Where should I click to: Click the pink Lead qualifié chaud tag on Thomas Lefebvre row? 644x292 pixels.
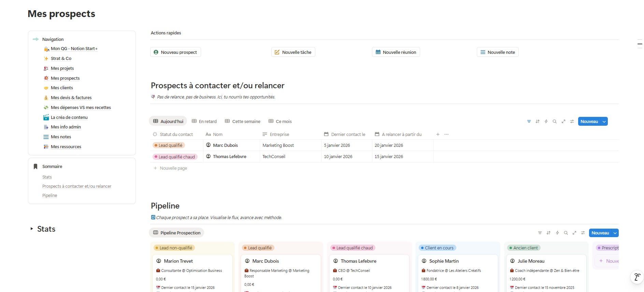(175, 157)
